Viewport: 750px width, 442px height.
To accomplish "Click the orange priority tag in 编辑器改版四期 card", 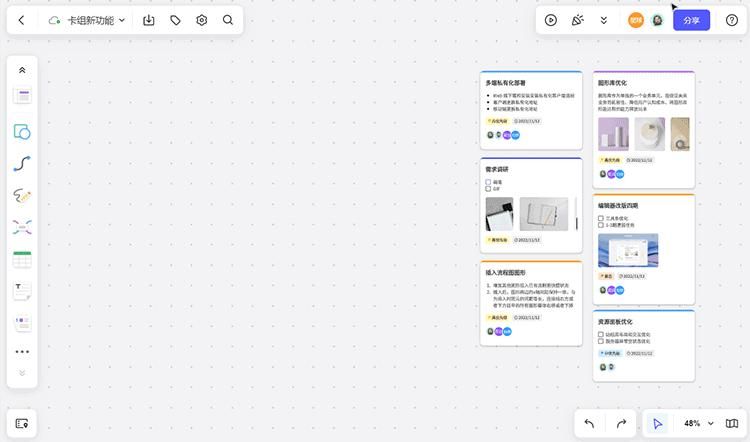I will pyautogui.click(x=606, y=276).
